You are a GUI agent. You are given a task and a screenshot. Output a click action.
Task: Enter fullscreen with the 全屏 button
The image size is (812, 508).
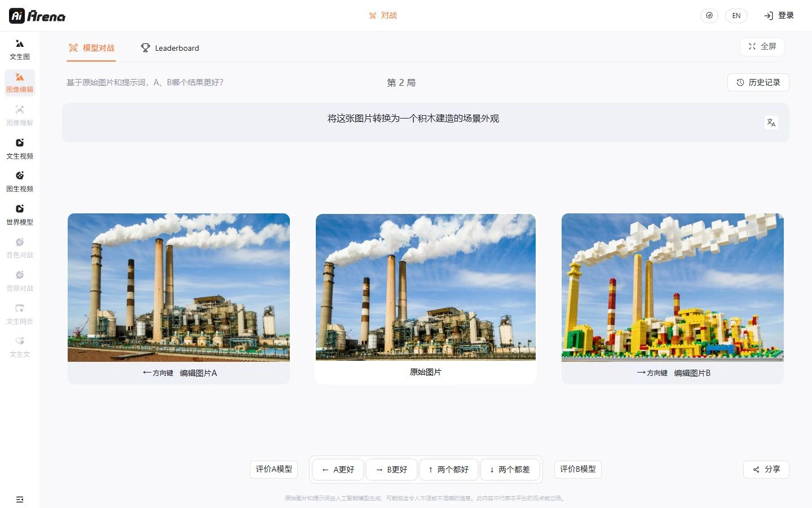coord(762,46)
